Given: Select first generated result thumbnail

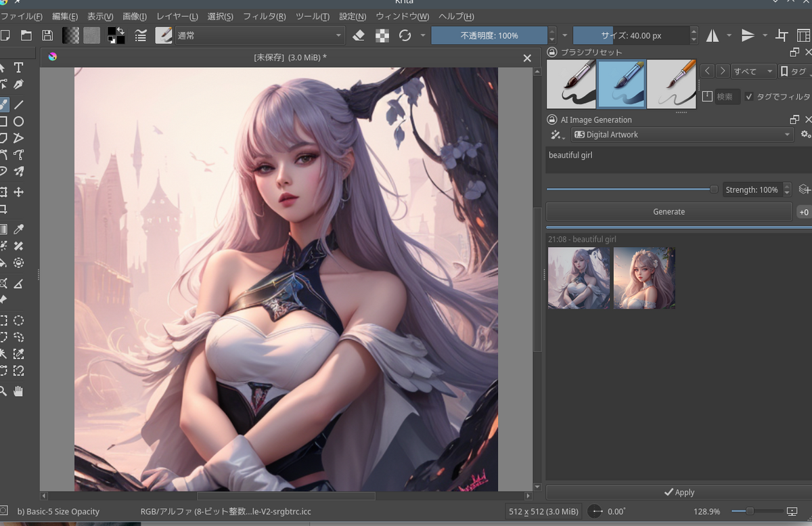Looking at the screenshot, I should tap(579, 278).
